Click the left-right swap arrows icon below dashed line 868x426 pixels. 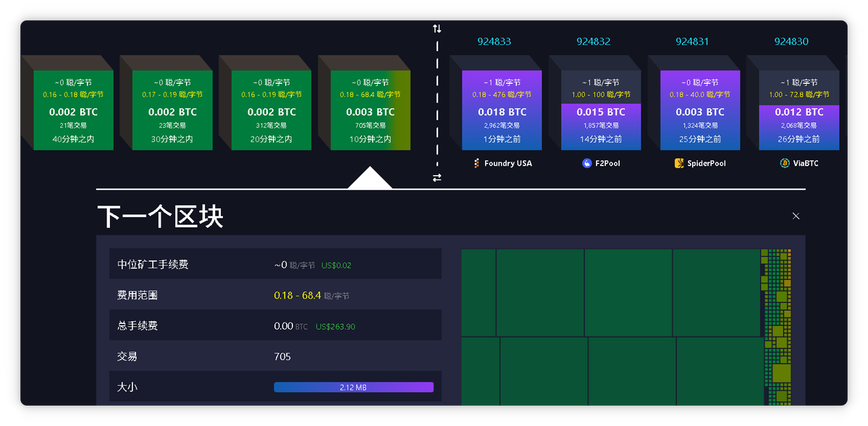437,178
